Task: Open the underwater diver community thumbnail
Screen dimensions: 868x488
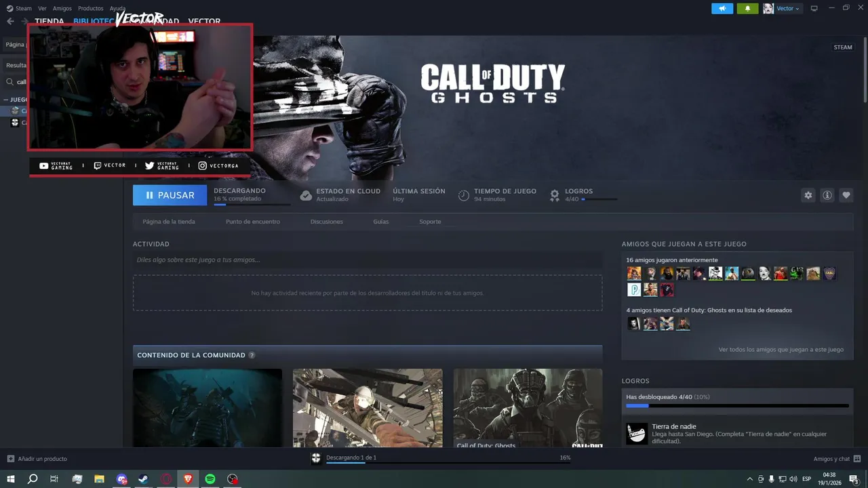Action: [x=208, y=408]
